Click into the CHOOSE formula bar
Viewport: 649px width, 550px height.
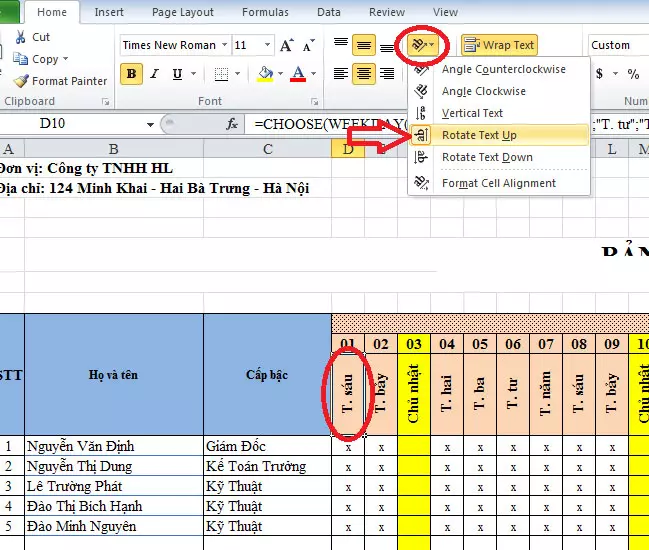[x=331, y=124]
